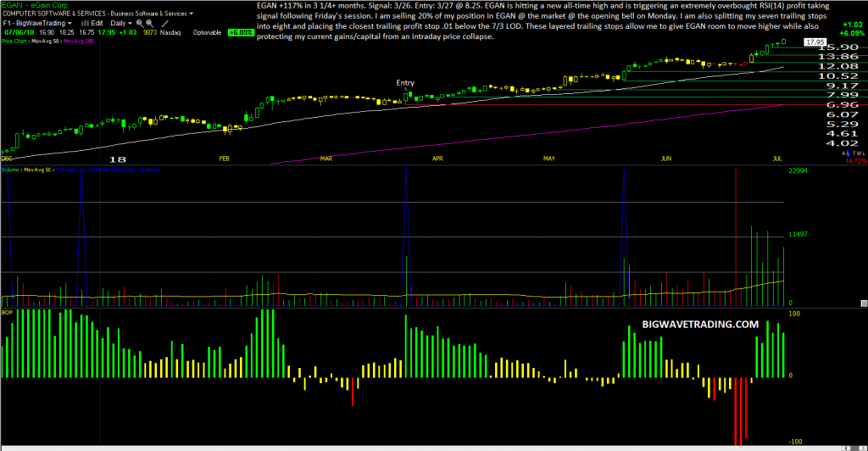Image resolution: width=868 pixels, height=451 pixels.
Task: Click the bar chart icon beside Edit
Action: pyautogui.click(x=86, y=23)
